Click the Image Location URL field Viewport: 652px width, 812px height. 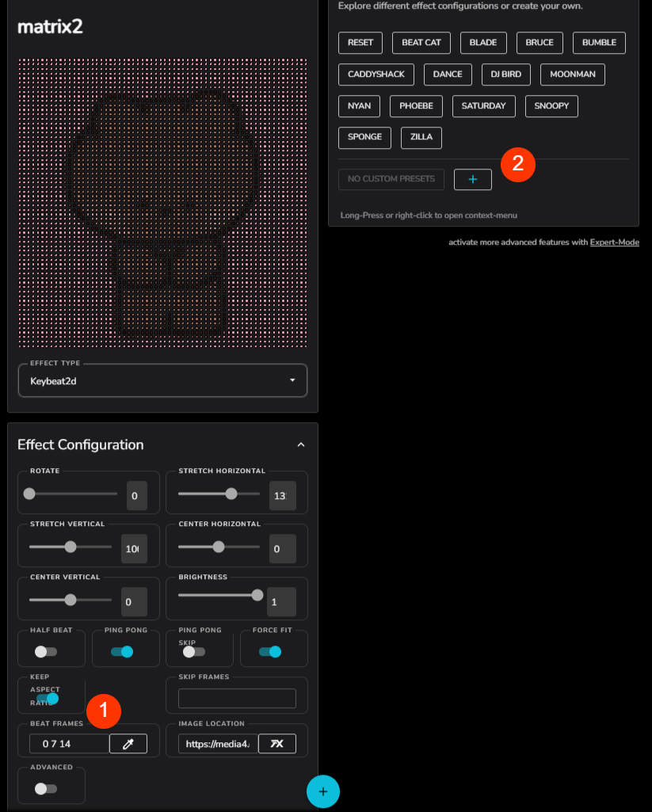218,744
